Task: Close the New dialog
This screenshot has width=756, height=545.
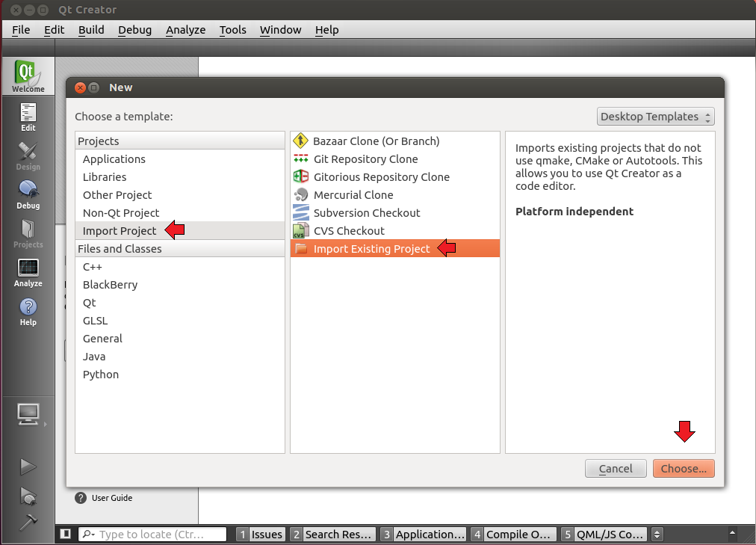Action: pos(81,87)
